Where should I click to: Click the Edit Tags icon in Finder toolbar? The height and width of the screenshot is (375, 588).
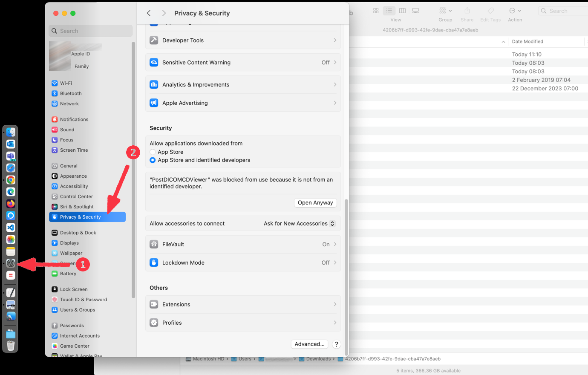490,11
